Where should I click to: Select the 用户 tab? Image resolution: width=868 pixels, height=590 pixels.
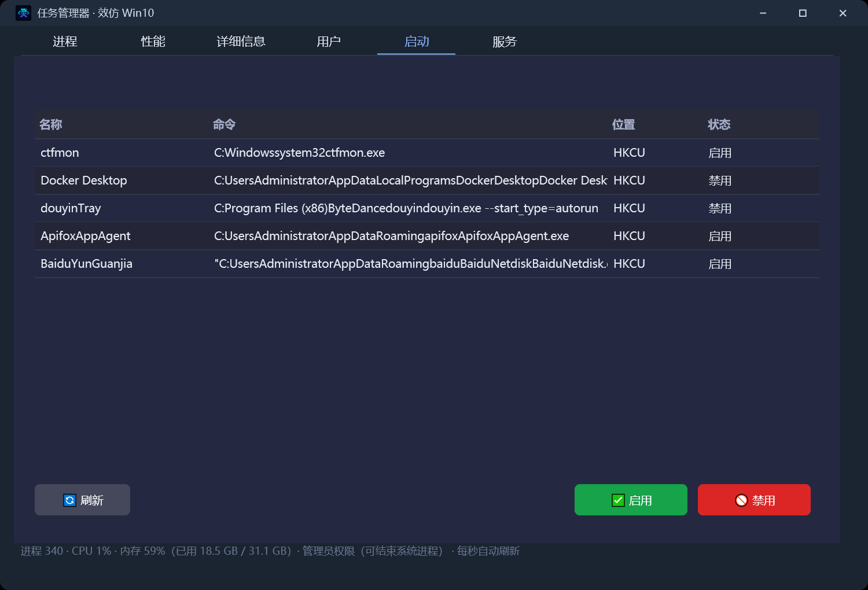pos(329,42)
